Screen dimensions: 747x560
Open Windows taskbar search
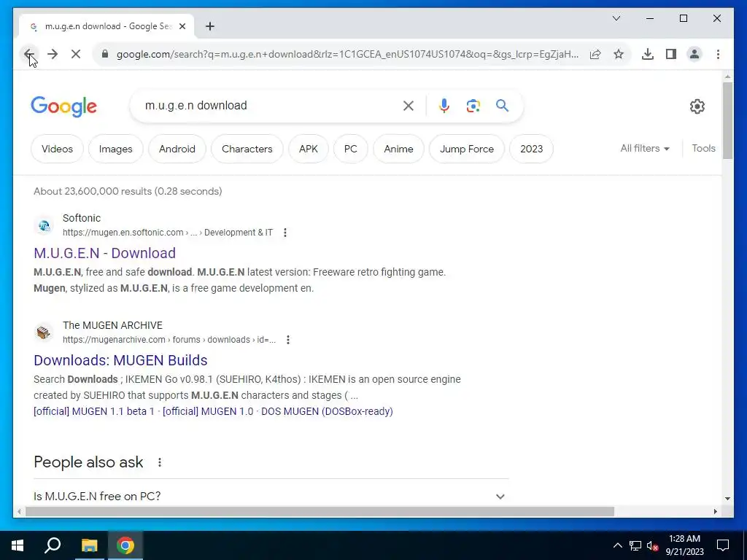(53, 545)
